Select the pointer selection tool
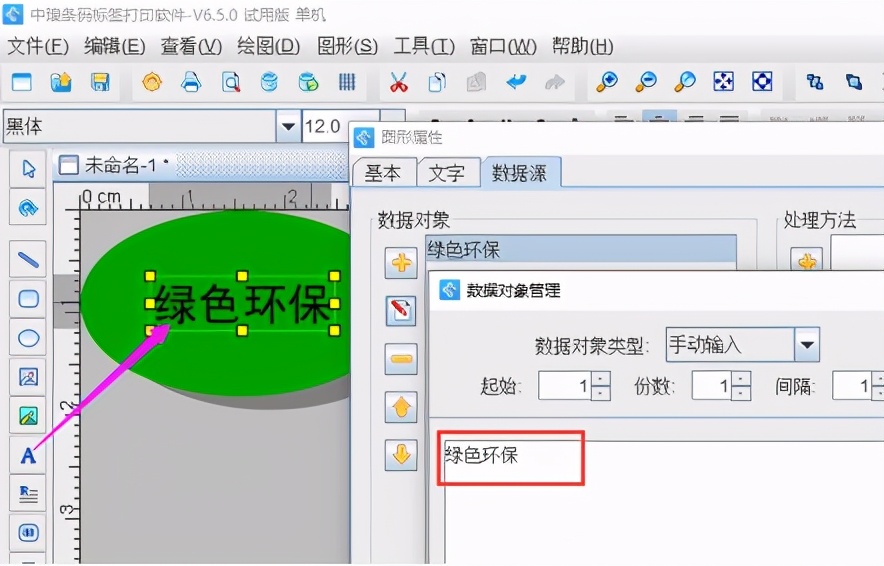Viewport: 884px width, 566px height. coord(28,169)
